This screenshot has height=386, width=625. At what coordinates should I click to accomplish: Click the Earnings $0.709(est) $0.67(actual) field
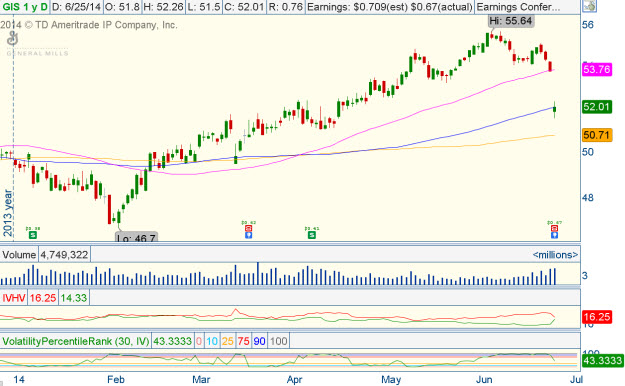click(389, 7)
